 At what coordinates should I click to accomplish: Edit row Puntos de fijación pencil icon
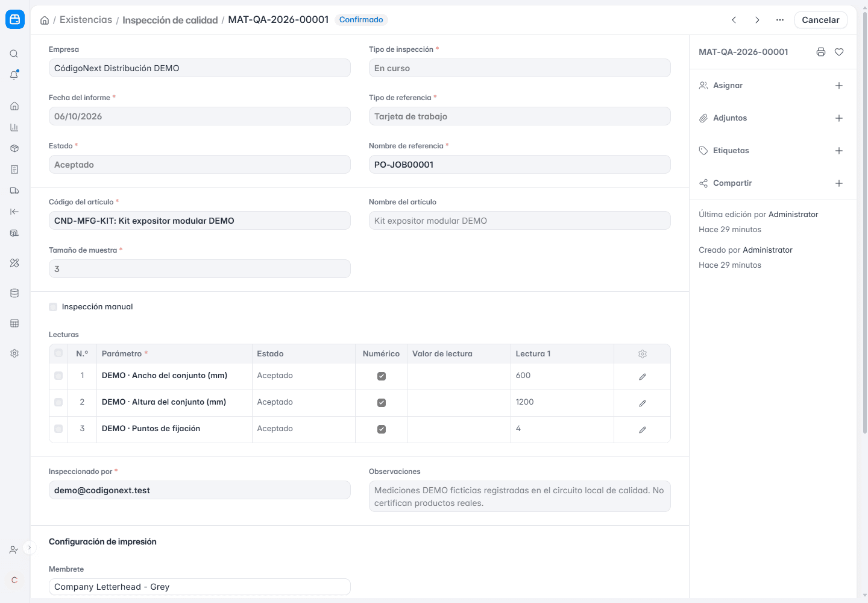pos(643,430)
